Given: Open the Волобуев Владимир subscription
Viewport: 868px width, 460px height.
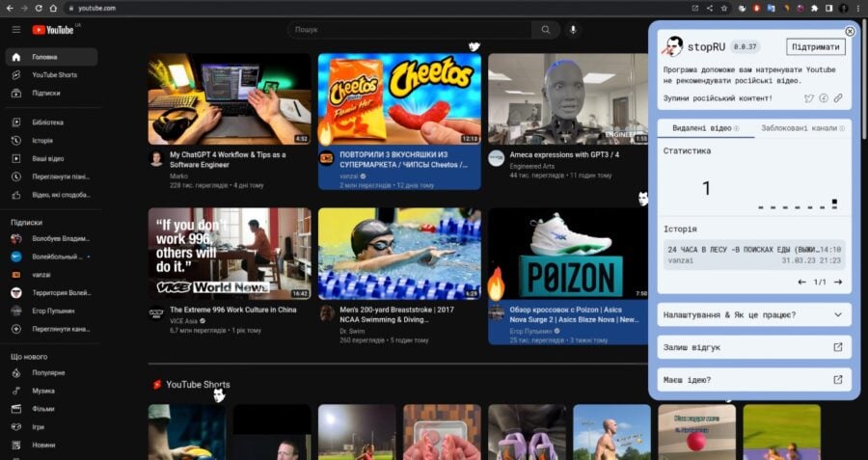Looking at the screenshot, I should 51,238.
